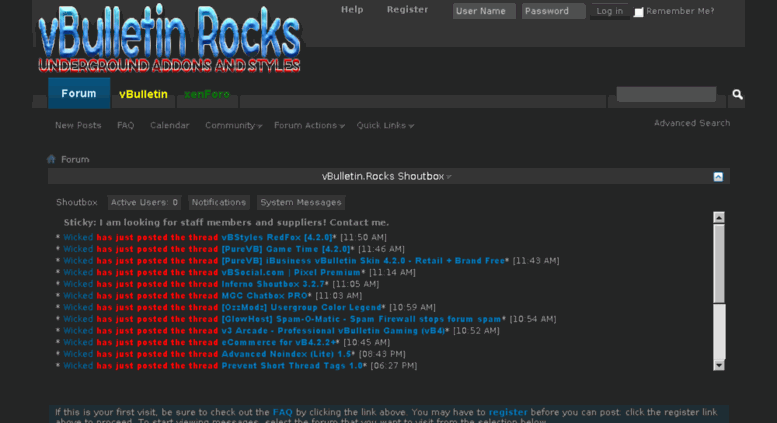Click the shoutbox scrollbar down arrow
Viewport: 777px width, 423px height.
(719, 365)
